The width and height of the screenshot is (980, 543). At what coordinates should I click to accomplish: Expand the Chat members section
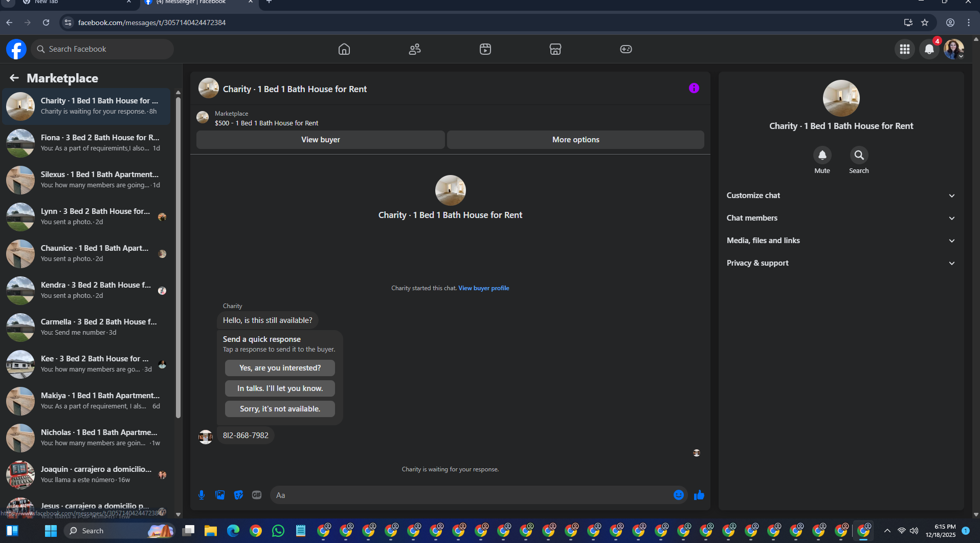click(841, 218)
